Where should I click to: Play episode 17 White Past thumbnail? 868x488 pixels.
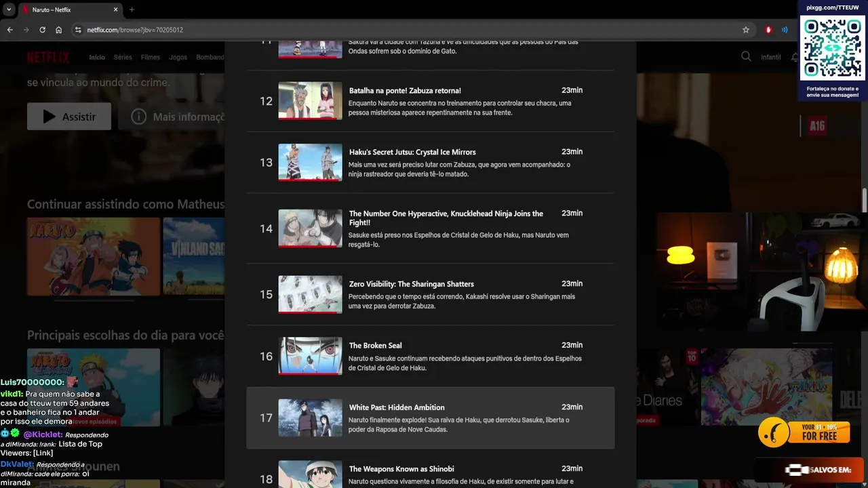click(x=310, y=418)
